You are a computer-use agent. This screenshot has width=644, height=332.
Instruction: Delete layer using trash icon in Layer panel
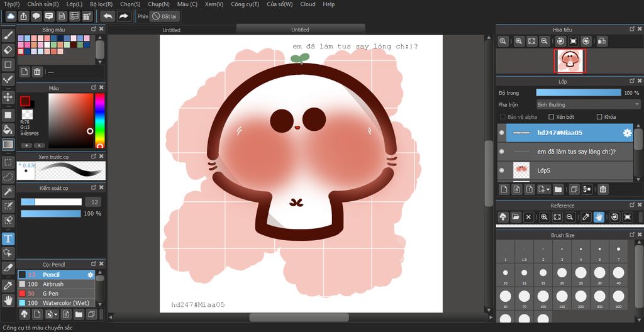coord(602,189)
